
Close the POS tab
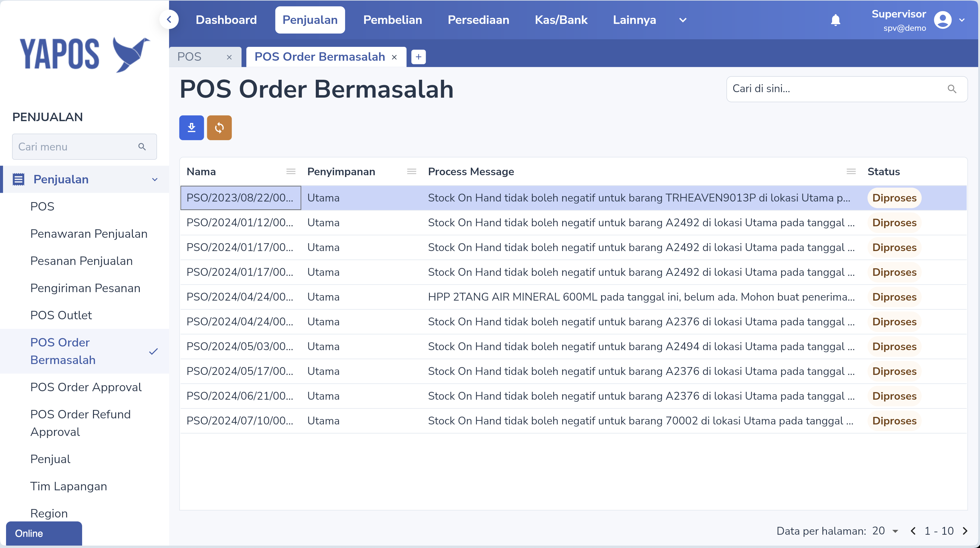click(229, 57)
